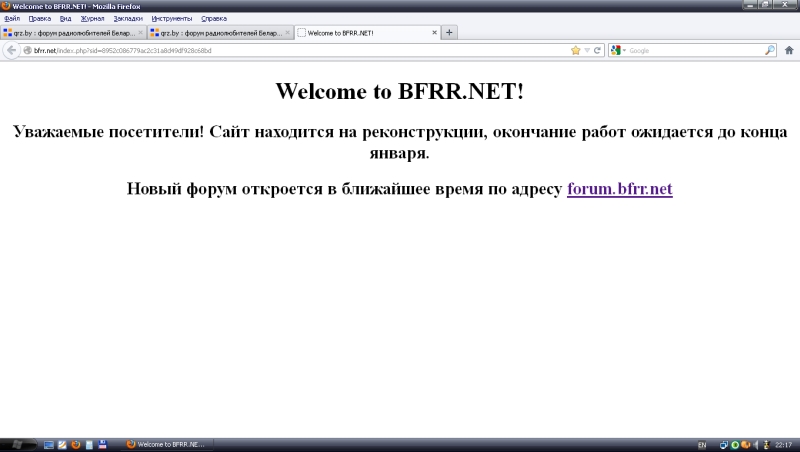Open the Инструменты (Tools) menu
Viewport: 800px width, 452px height.
(x=171, y=18)
